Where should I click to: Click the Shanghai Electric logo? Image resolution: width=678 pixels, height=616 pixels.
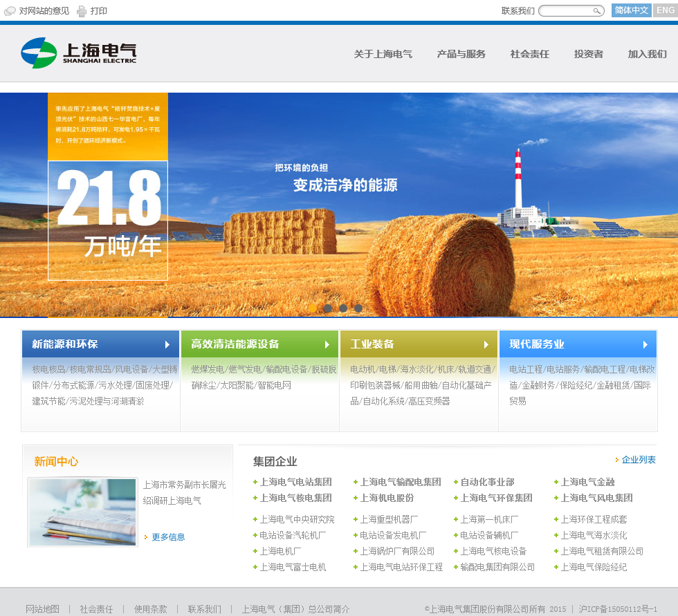click(79, 53)
